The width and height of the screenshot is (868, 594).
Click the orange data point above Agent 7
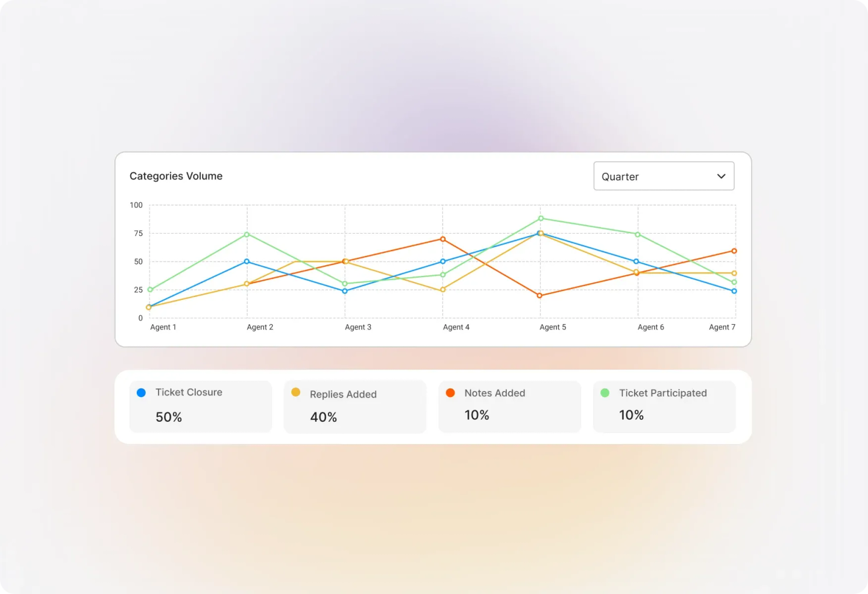734,251
